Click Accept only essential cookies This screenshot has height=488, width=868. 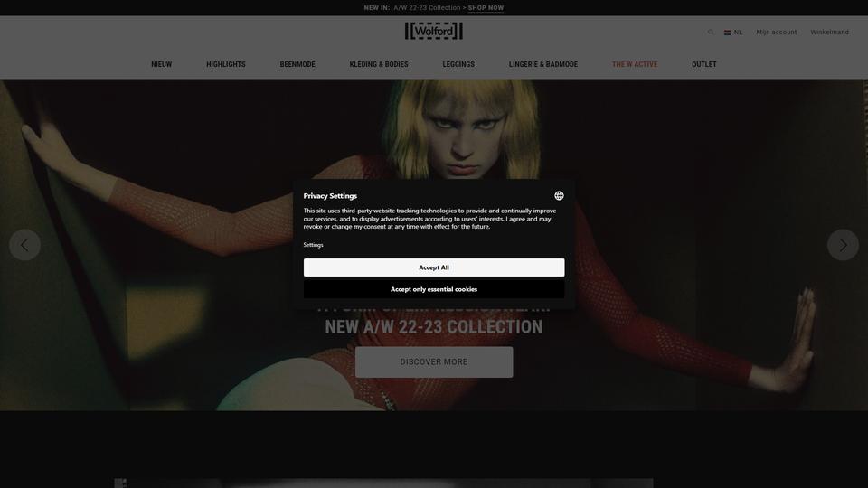[x=434, y=289]
